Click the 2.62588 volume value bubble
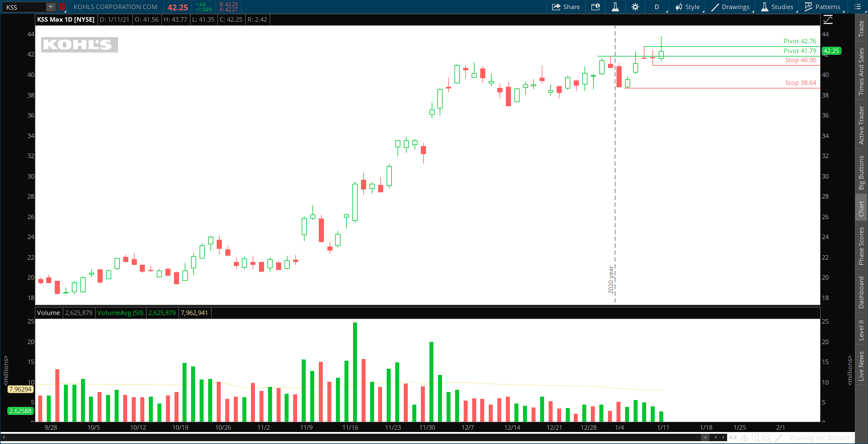This screenshot has width=868, height=444. (20, 411)
